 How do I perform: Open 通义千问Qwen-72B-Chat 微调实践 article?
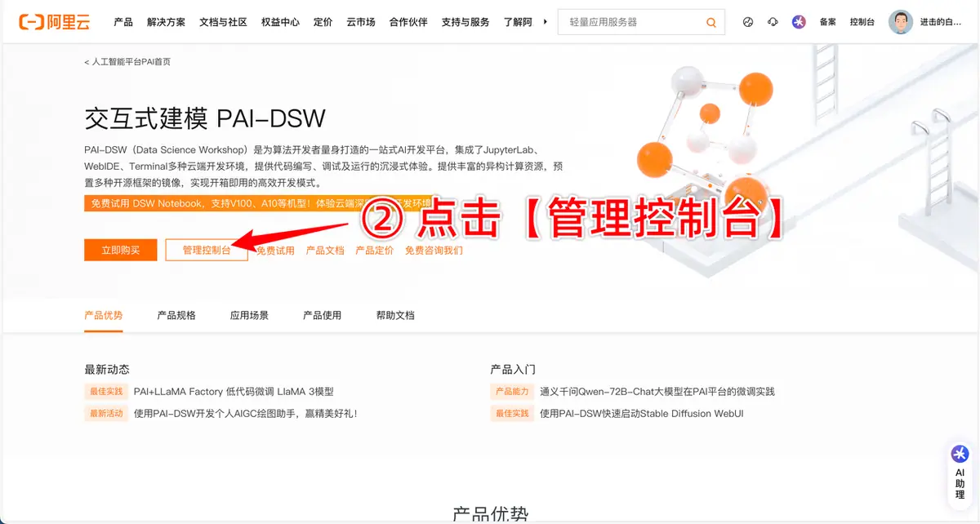coord(657,392)
